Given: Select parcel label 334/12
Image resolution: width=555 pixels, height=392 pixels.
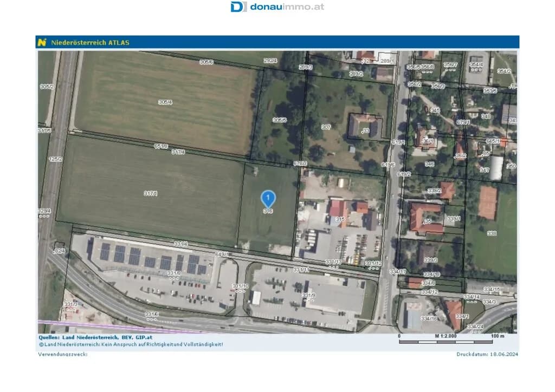Looking at the screenshot, I should [429, 292].
